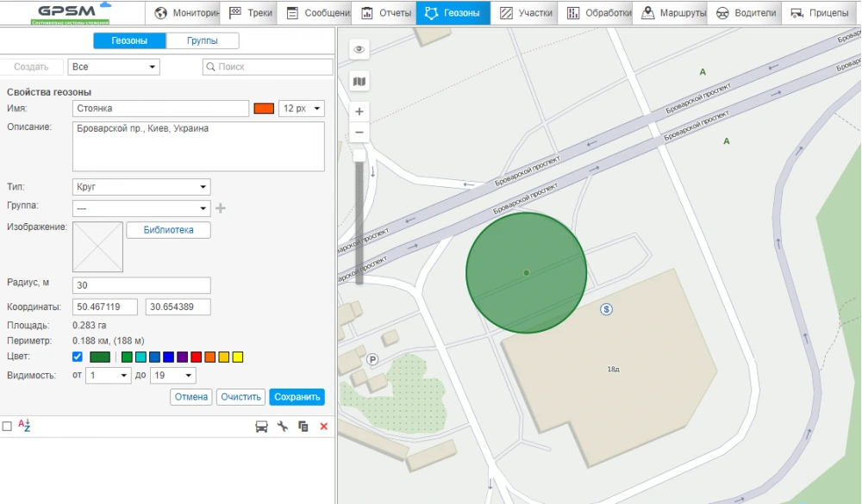Screen dimensions: 862x504
Task: Tick the select-all checkbox in list header
Action: [7, 426]
